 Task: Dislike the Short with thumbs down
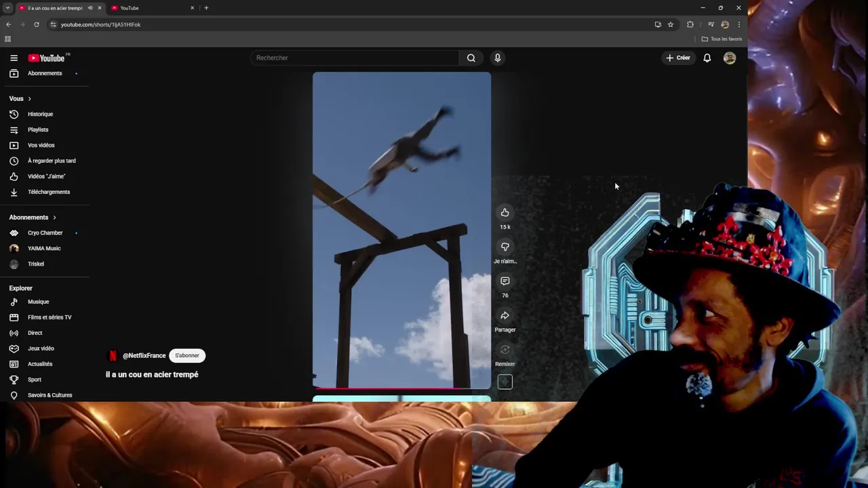point(505,247)
